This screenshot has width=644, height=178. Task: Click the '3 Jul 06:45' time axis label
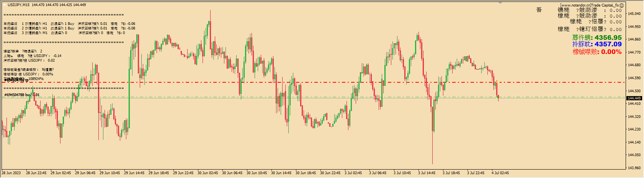378,173
